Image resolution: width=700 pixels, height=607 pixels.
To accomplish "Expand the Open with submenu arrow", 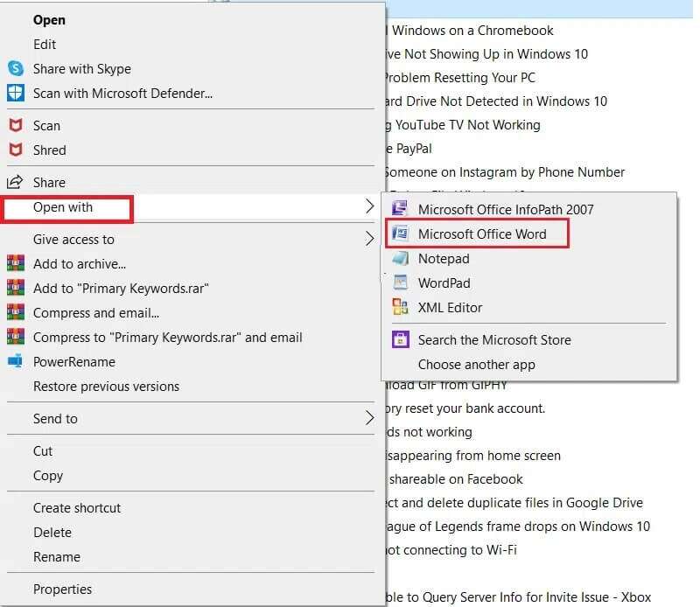I will pyautogui.click(x=369, y=206).
